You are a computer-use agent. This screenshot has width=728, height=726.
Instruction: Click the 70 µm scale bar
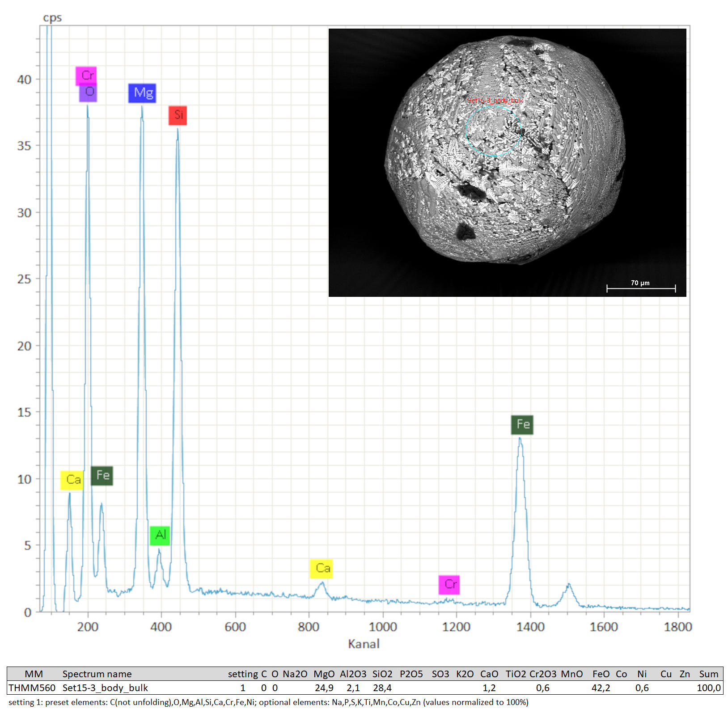640,287
